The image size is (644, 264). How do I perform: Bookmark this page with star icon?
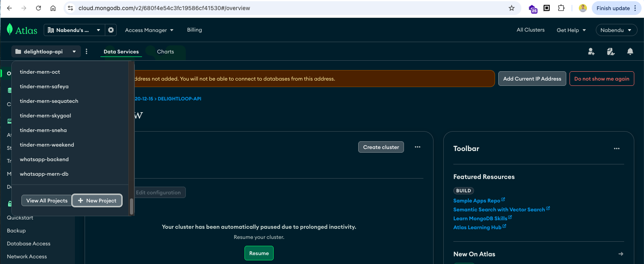point(512,8)
